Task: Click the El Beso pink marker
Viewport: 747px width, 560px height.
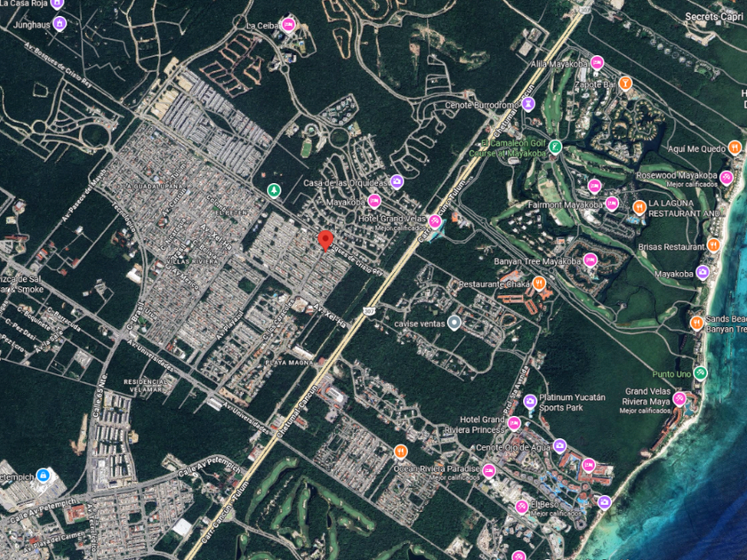Action: [x=522, y=508]
